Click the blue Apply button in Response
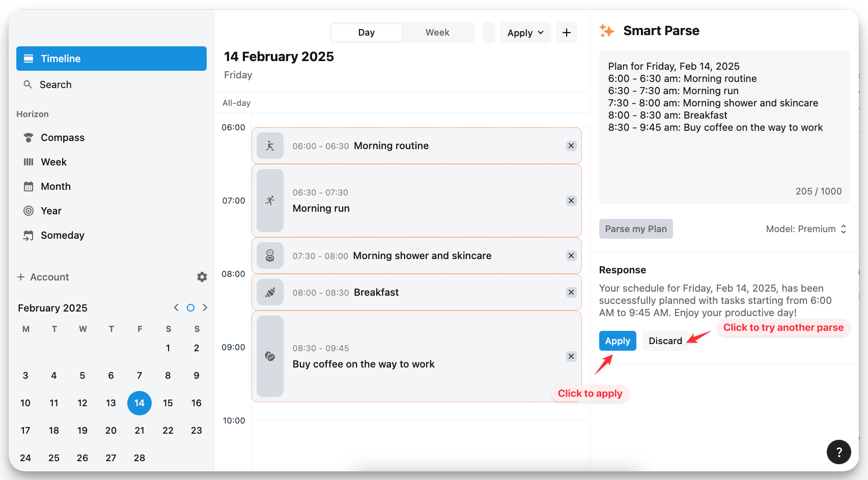Screen dimensions: 868x480 coord(617,341)
